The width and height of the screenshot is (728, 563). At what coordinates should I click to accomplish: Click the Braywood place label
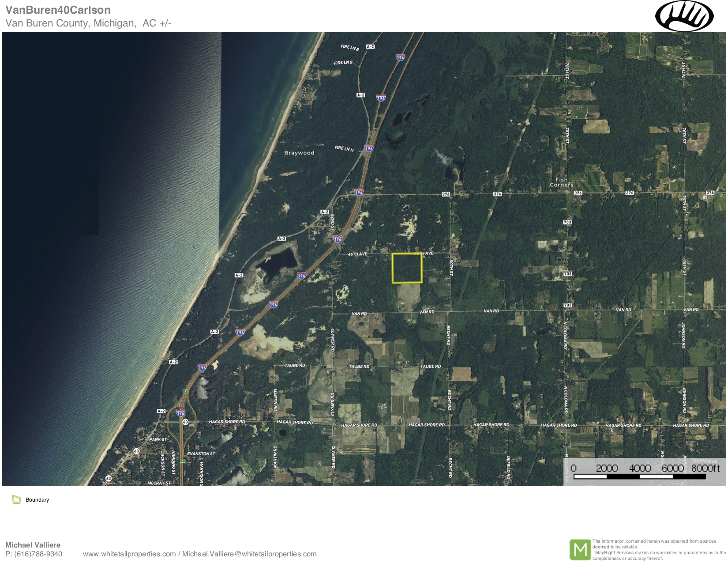coord(299,153)
